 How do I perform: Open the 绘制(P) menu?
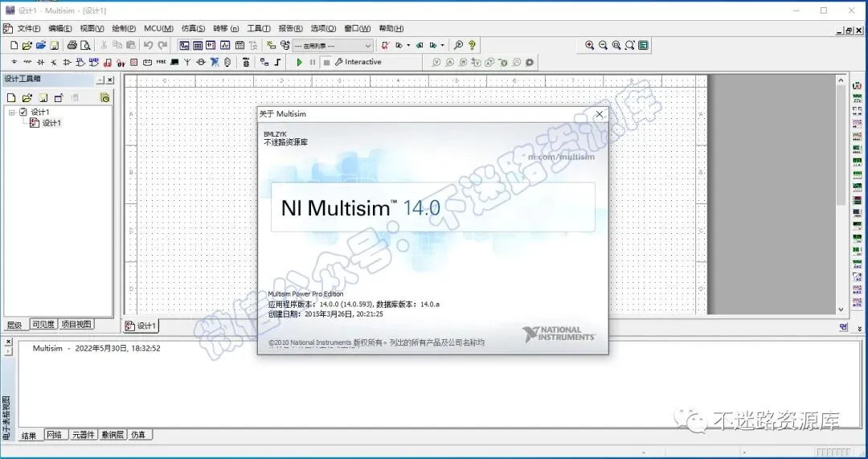click(x=124, y=28)
